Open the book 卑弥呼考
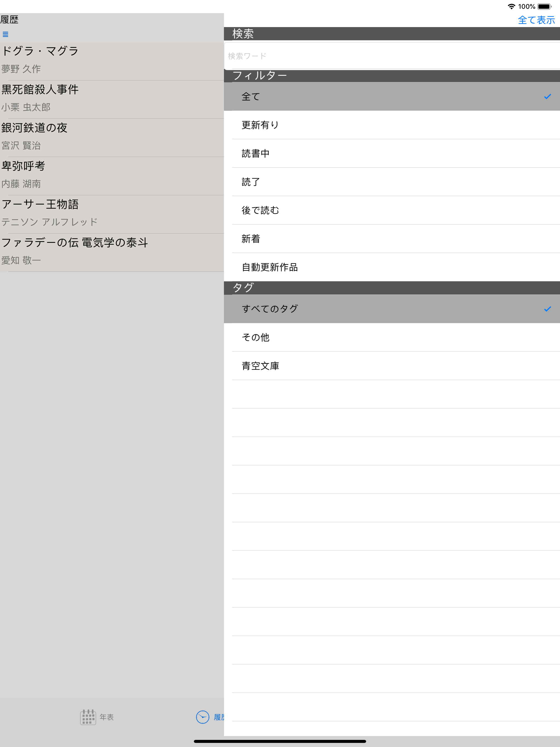 (x=112, y=176)
